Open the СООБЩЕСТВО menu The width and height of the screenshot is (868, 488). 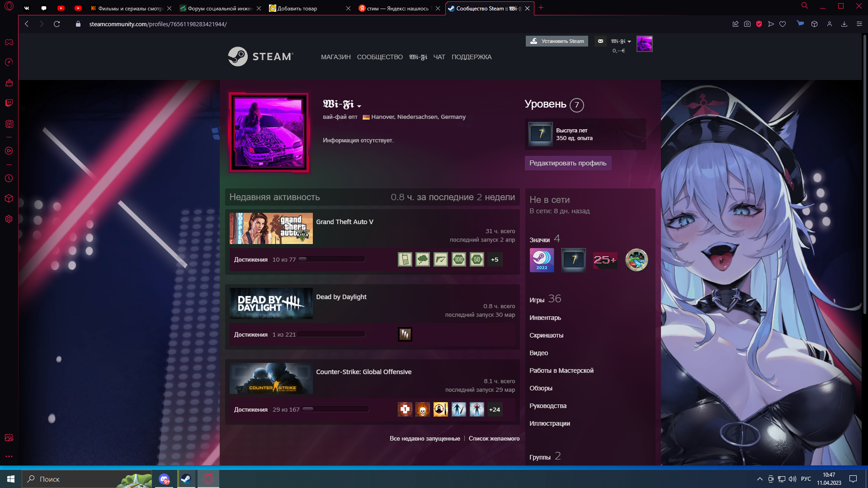(380, 57)
